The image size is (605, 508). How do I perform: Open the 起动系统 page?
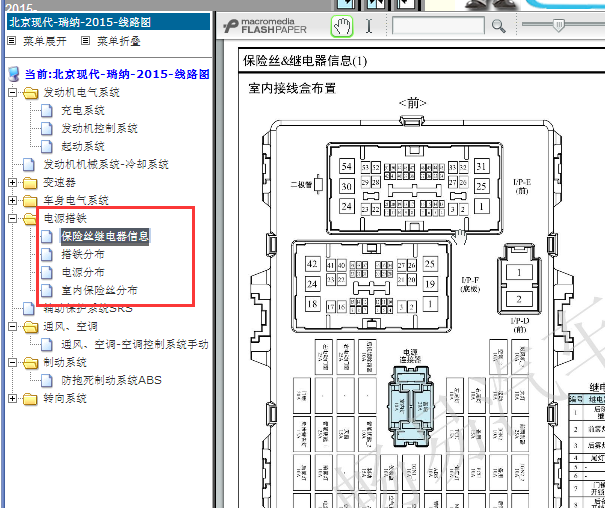tap(83, 146)
